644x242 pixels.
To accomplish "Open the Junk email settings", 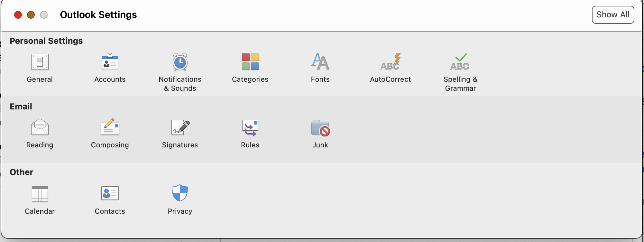I will (x=320, y=127).
